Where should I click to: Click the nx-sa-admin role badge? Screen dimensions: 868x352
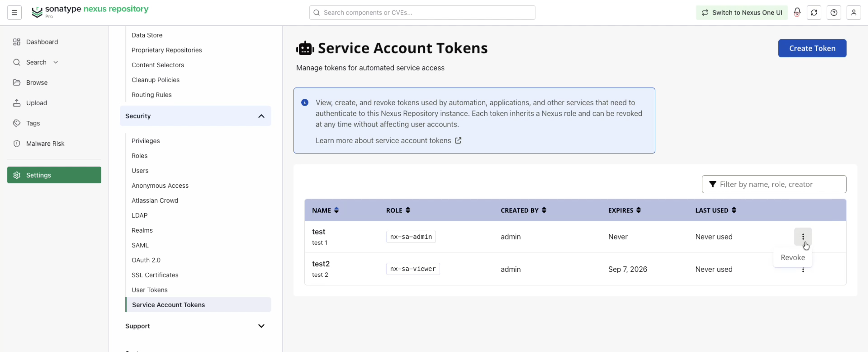tap(411, 237)
